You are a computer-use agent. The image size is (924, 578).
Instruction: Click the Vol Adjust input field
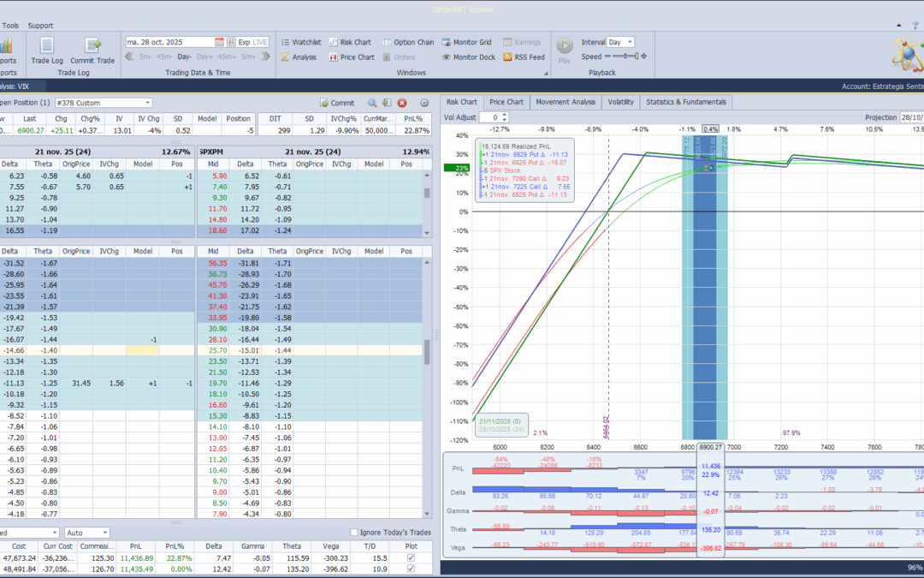(x=489, y=117)
